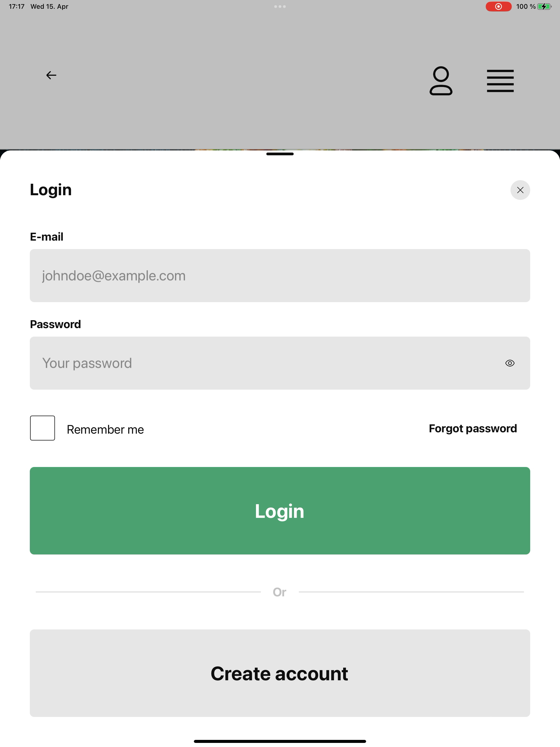
Task: Tap the Remember me label text
Action: 105,430
